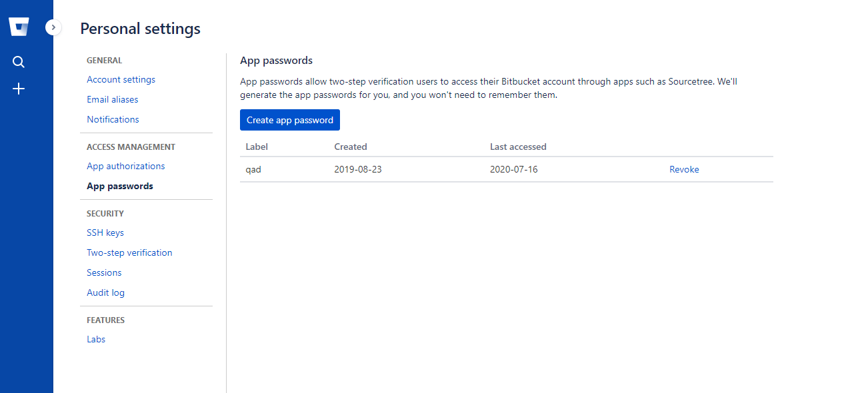The image size is (868, 393).
Task: Click the plus create icon
Action: pyautogui.click(x=19, y=89)
